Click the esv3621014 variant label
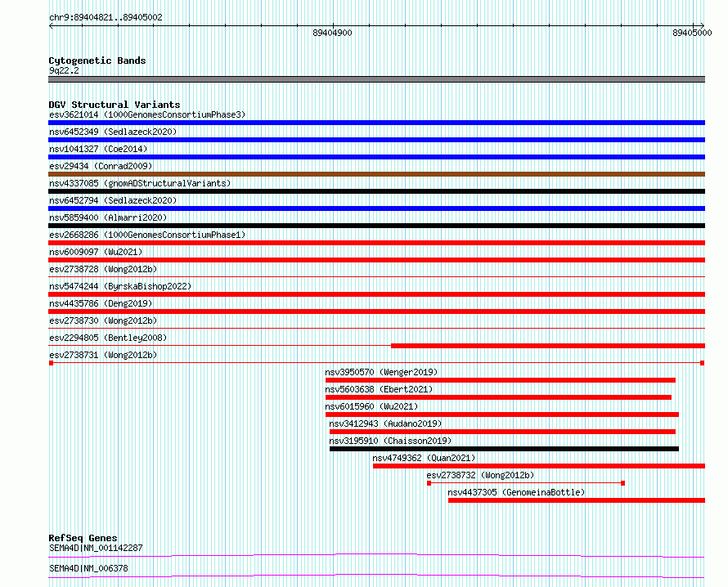 (x=147, y=114)
